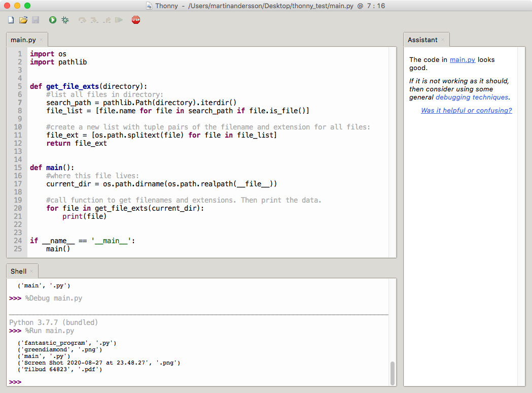Click the Save file icon
Image resolution: width=532 pixels, height=393 pixels.
tap(36, 20)
